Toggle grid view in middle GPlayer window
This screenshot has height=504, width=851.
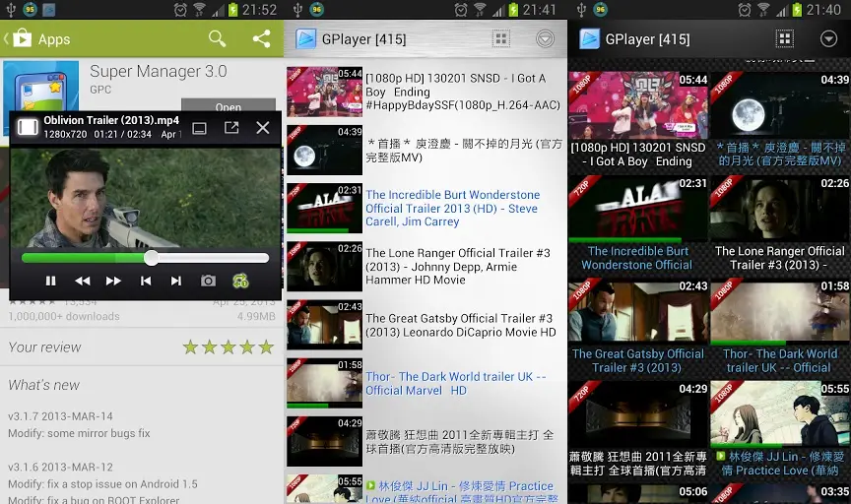click(x=501, y=38)
